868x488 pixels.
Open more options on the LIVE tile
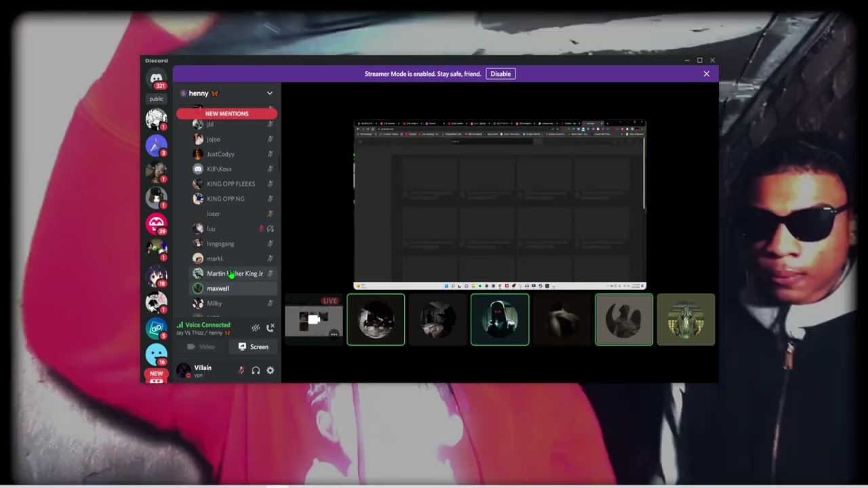pos(334,334)
